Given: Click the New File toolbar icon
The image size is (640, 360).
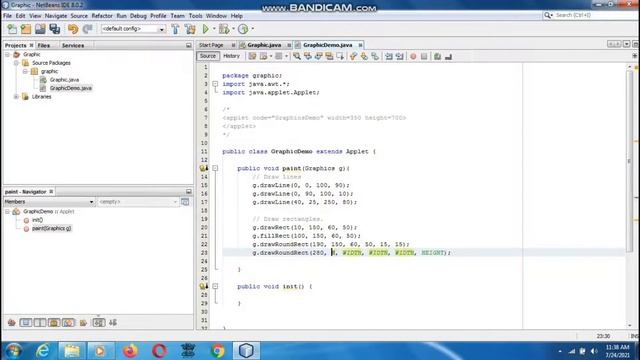Looking at the screenshot, I should pos(12,29).
